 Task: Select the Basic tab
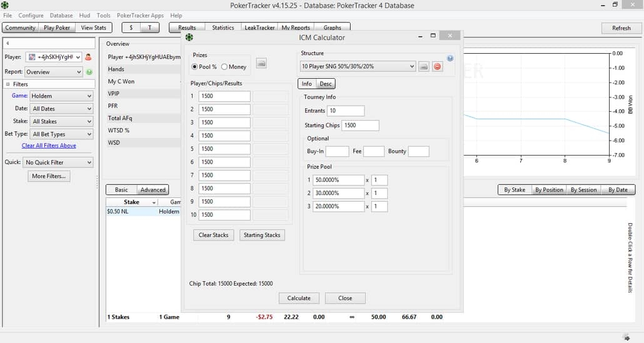tap(121, 190)
